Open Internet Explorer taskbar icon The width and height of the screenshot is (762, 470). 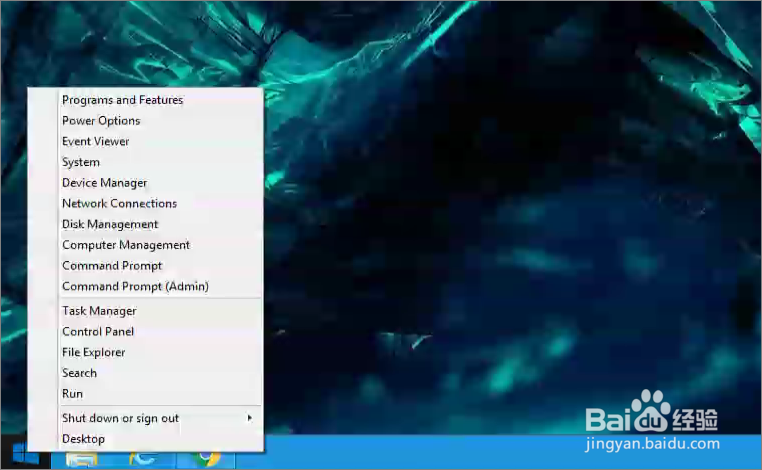tap(142, 459)
